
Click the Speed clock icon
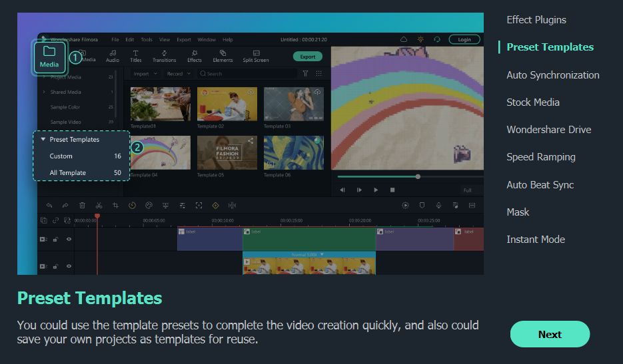(133, 205)
